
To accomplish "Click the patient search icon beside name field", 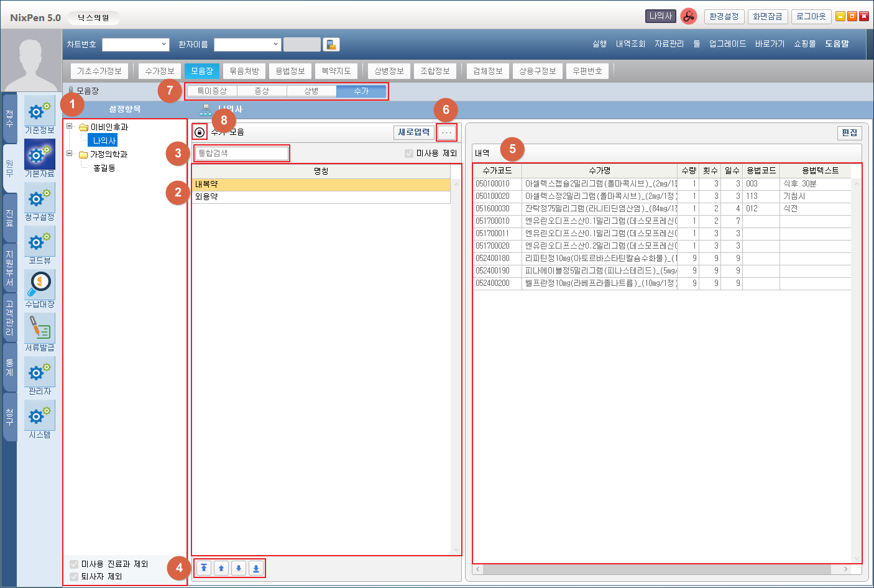I will tap(331, 45).
